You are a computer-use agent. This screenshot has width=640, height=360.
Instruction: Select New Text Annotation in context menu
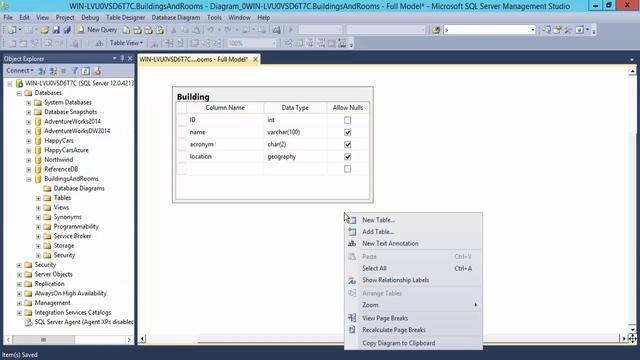pos(413,244)
